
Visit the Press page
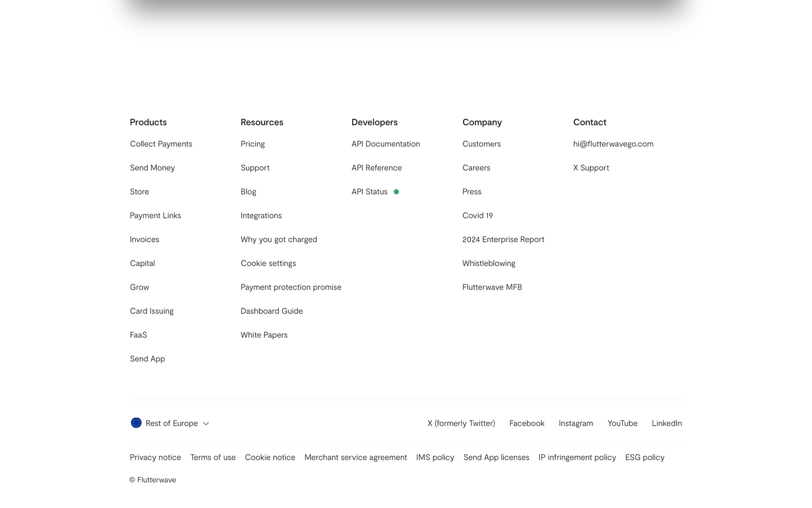click(x=472, y=192)
